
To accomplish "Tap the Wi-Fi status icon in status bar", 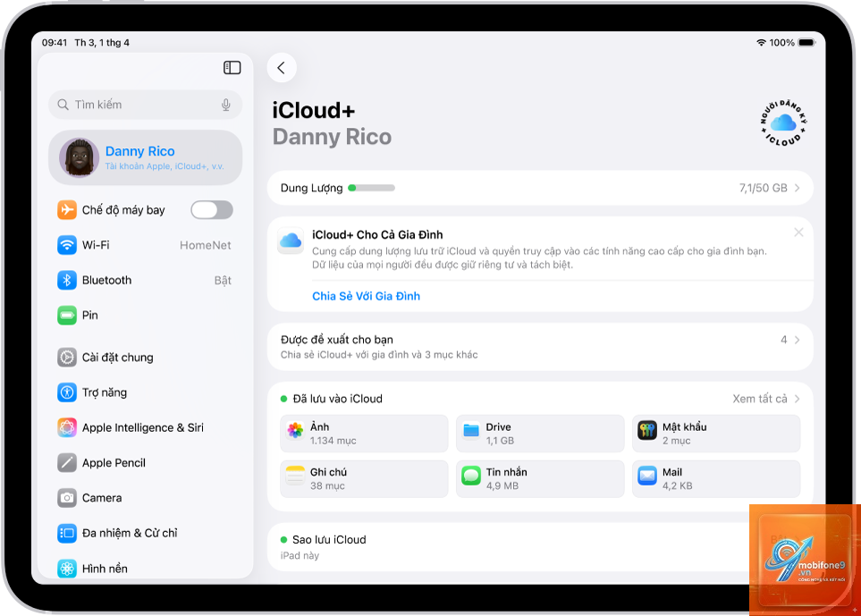I will click(761, 42).
